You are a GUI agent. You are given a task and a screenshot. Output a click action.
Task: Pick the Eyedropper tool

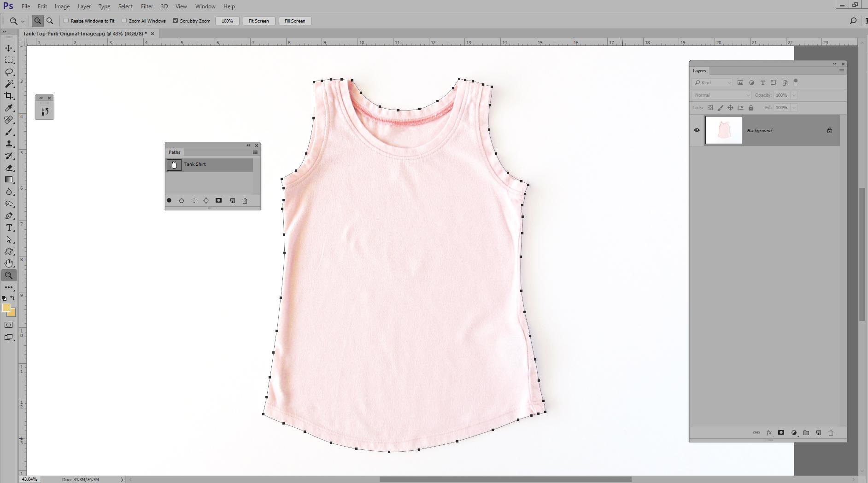(8, 108)
